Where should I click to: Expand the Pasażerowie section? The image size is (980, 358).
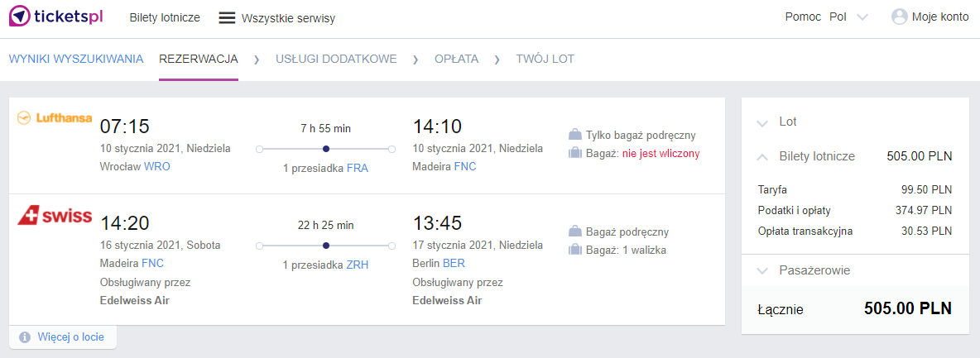click(x=761, y=271)
